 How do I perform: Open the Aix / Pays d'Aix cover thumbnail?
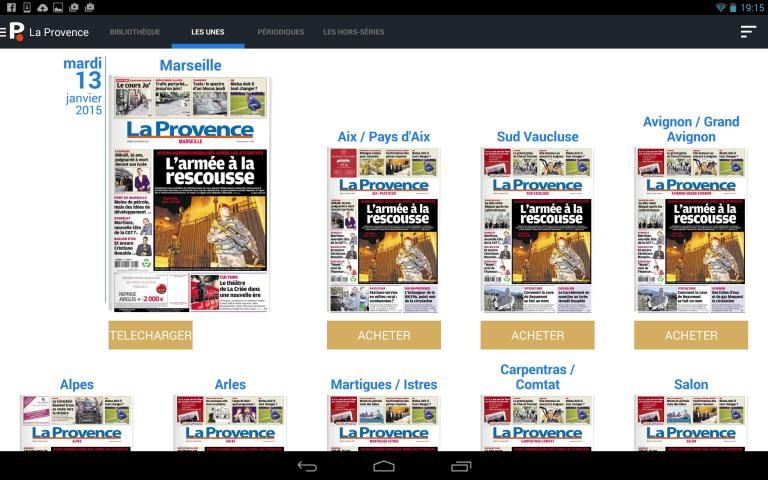384,230
